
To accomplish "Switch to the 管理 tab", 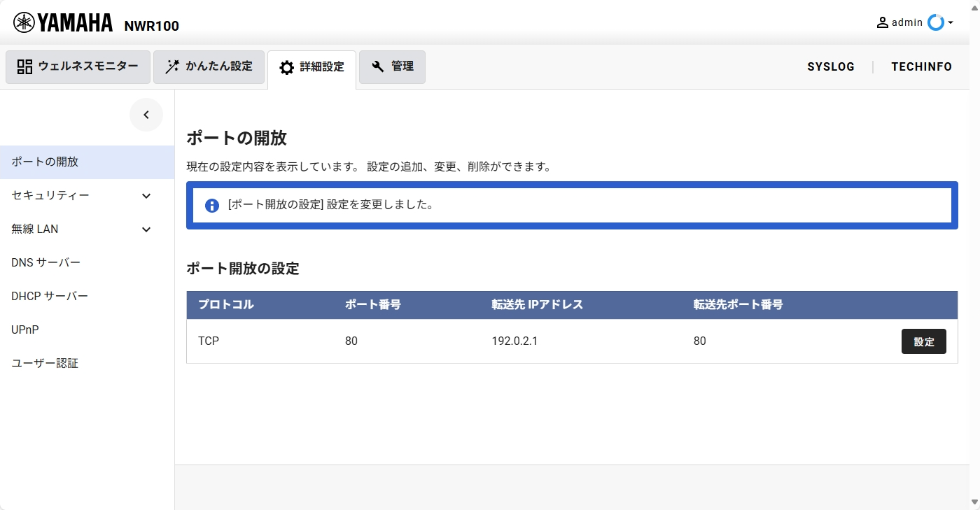I will [392, 67].
